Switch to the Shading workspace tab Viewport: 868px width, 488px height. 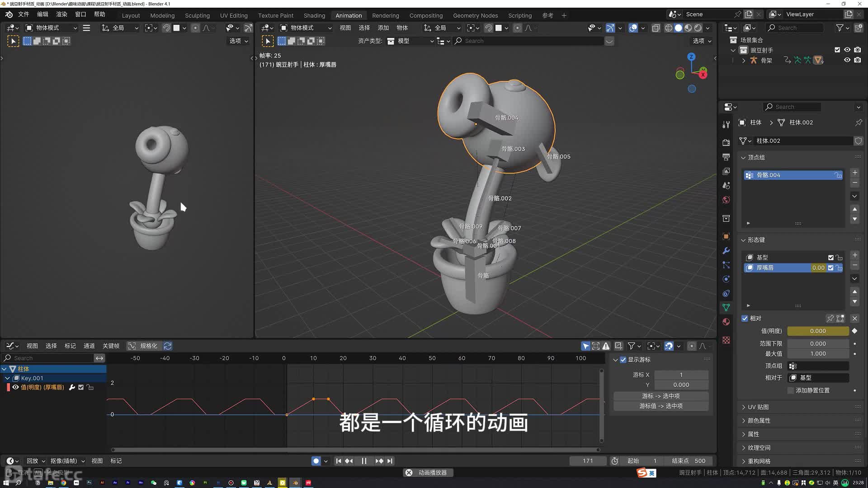[314, 15]
